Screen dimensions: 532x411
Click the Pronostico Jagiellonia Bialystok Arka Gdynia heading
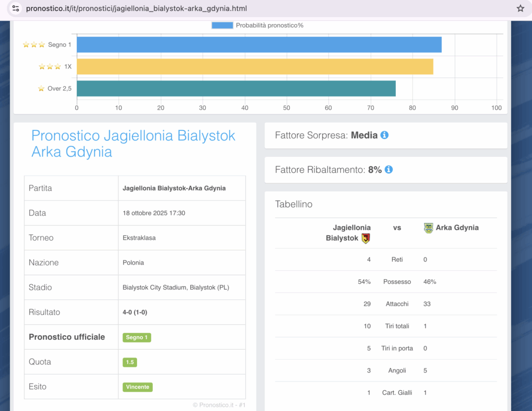(x=133, y=143)
